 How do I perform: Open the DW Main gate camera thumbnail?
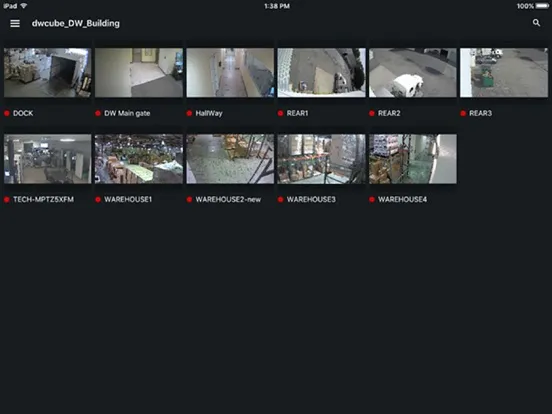139,73
